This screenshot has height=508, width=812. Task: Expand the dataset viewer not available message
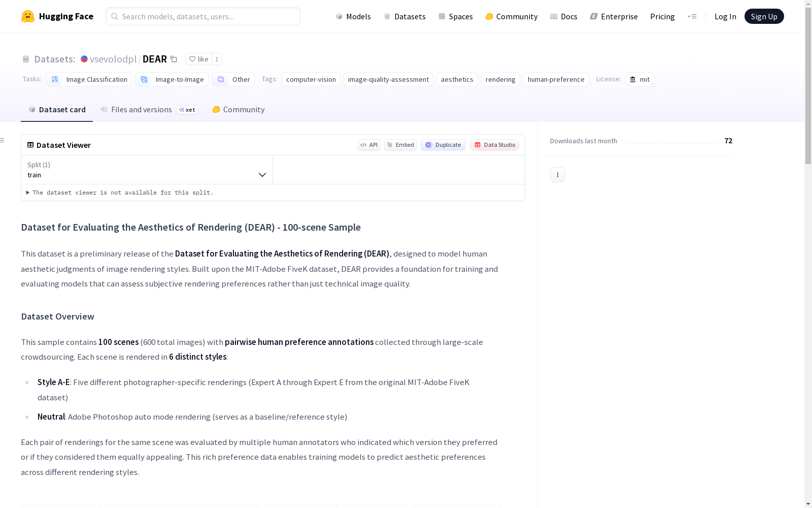pyautogui.click(x=120, y=193)
